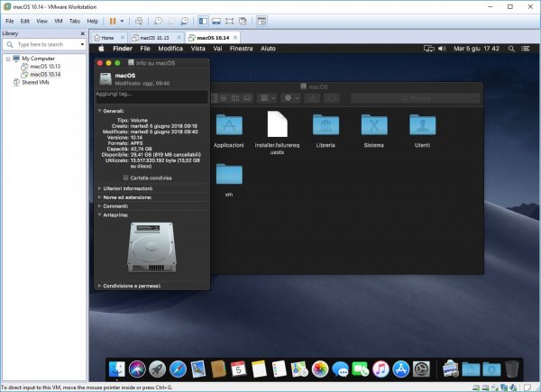Open VMware Help menu

click(x=92, y=21)
